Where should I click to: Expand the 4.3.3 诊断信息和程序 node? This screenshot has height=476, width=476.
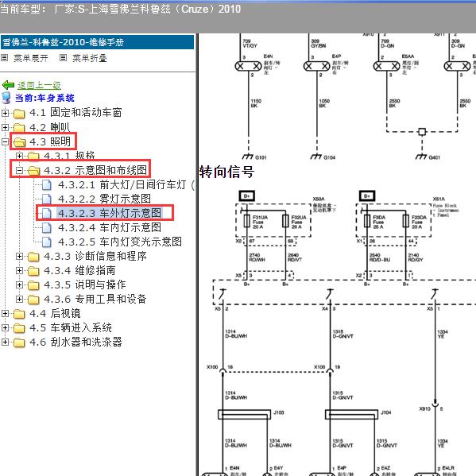[19, 256]
